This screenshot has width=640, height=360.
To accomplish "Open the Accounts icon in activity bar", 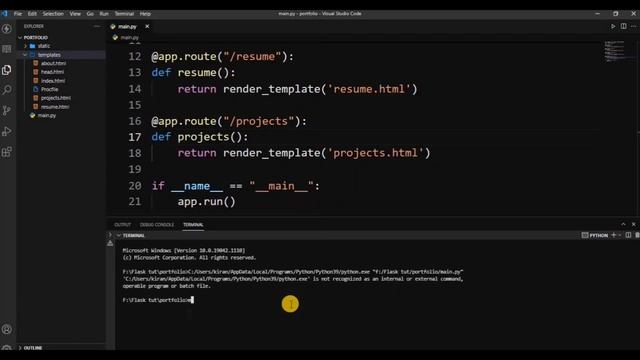I will click(7, 329).
